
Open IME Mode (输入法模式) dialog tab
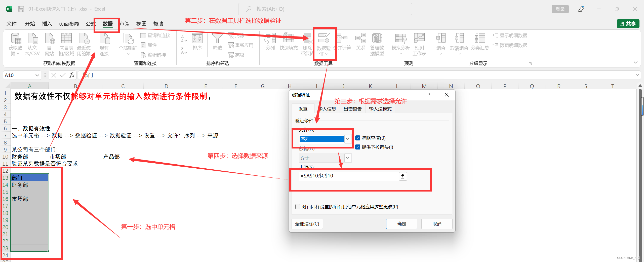(x=380, y=109)
